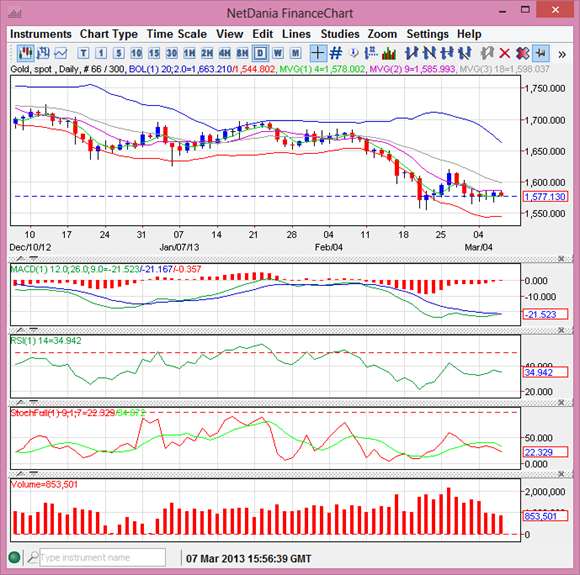
Task: Open the Settings menu
Action: coord(427,34)
